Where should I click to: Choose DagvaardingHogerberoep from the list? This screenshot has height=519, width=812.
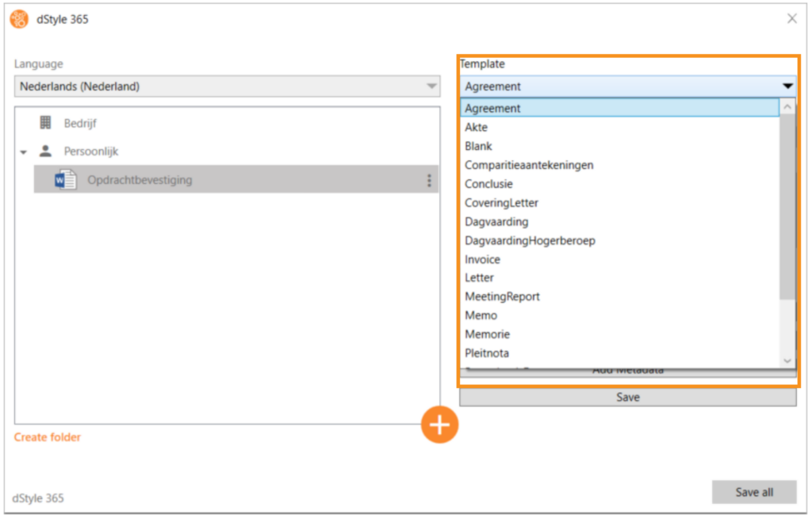(620, 240)
